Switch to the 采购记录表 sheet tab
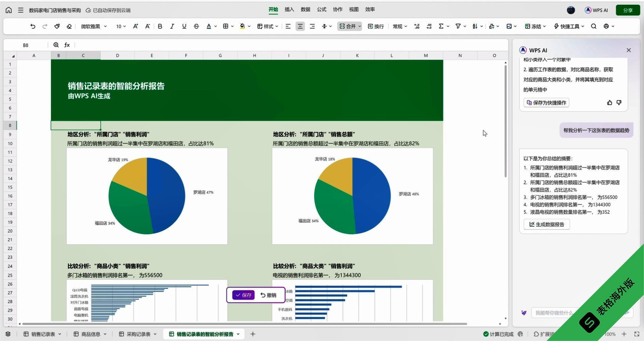This screenshot has height=341, width=644. (138, 334)
